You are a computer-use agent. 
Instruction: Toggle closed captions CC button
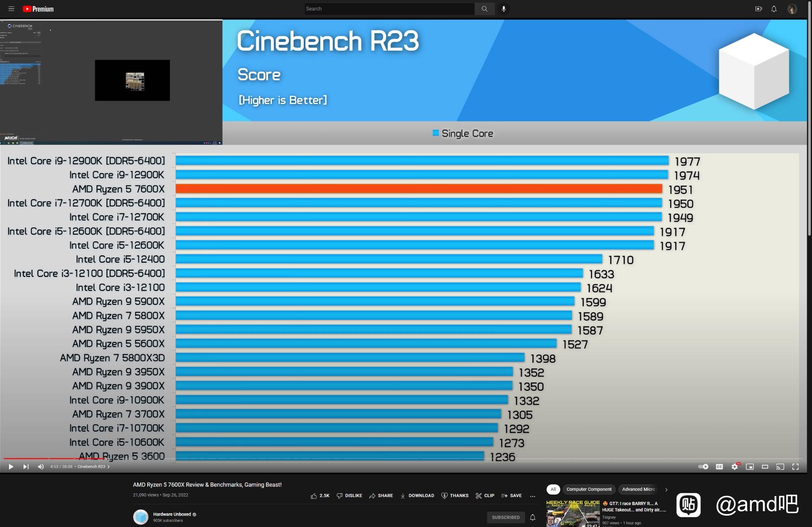[x=719, y=467]
